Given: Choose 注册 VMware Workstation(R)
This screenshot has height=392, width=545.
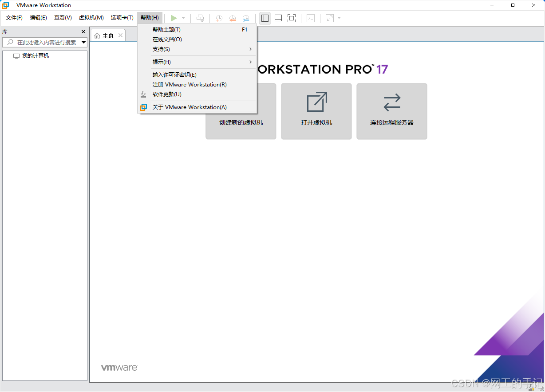Looking at the screenshot, I should pyautogui.click(x=197, y=85).
